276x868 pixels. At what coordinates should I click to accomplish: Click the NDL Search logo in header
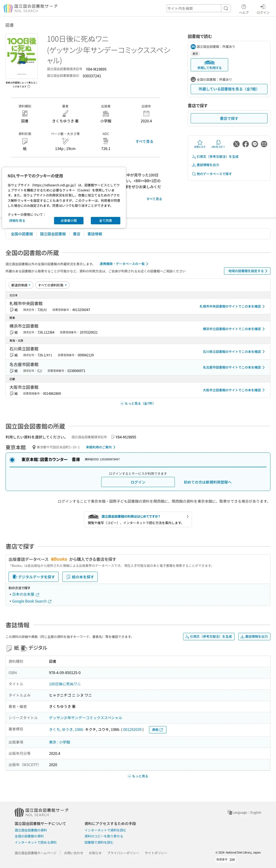click(x=31, y=8)
